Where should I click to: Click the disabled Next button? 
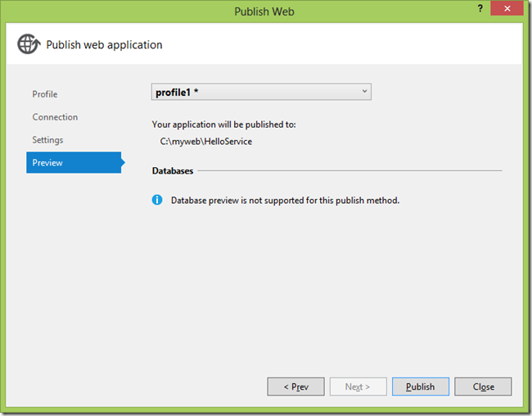[358, 387]
